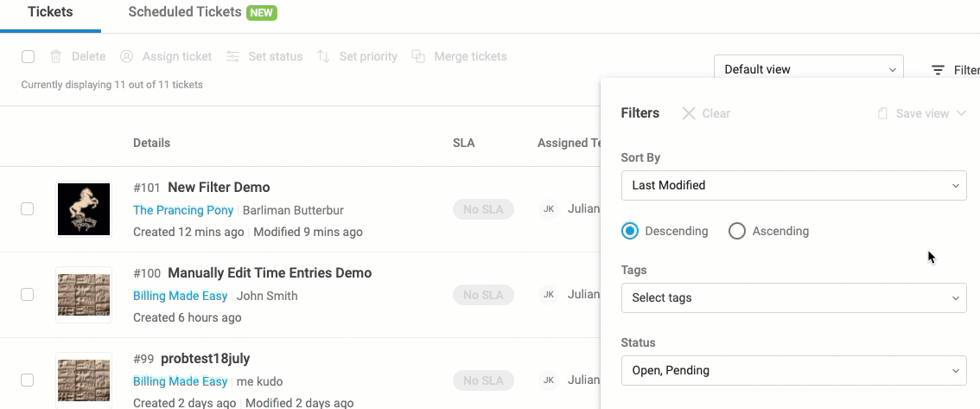
Task: Tick the select-all tickets checkbox
Action: click(x=29, y=56)
